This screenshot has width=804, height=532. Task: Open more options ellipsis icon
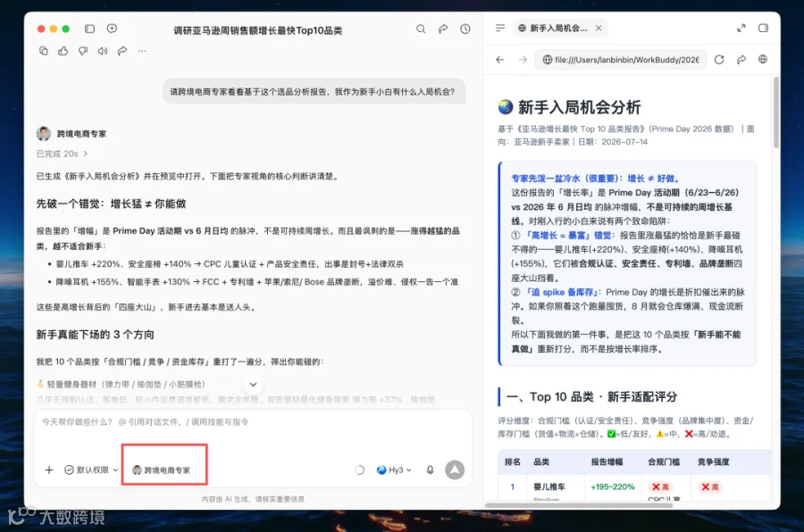coord(142,51)
